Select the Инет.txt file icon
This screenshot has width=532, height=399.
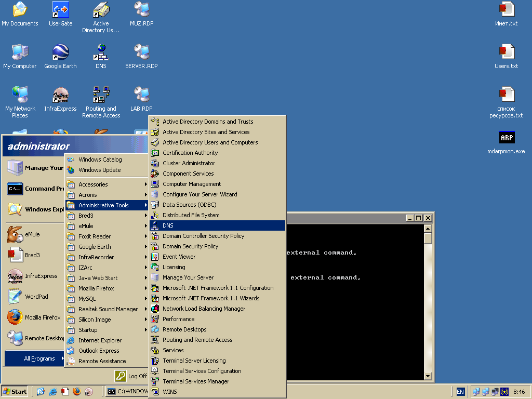[506, 14]
